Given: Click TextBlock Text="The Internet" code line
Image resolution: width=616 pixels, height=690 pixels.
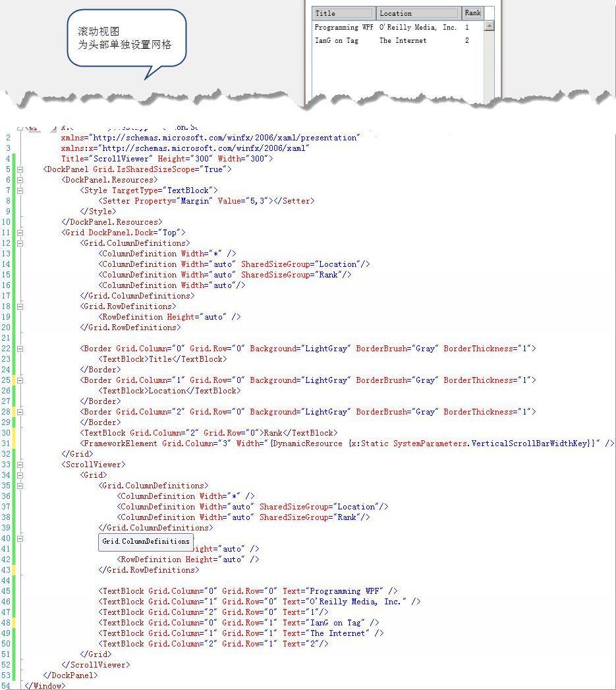Looking at the screenshot, I should (241, 634).
